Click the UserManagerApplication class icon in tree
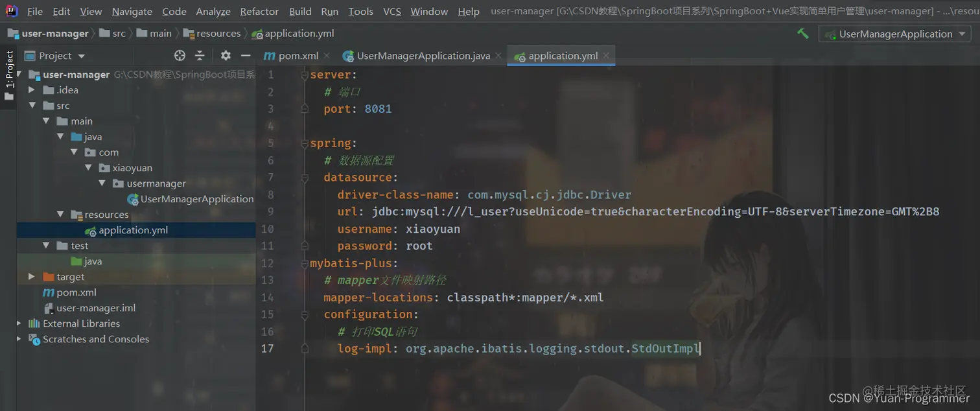Image resolution: width=980 pixels, height=411 pixels. click(x=133, y=199)
